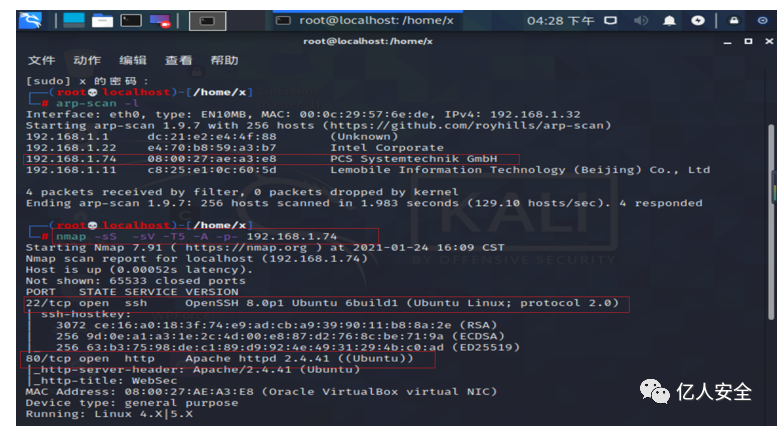This screenshot has width=777, height=426.
Task: Open the power manager tray icon
Action: pyautogui.click(x=698, y=21)
